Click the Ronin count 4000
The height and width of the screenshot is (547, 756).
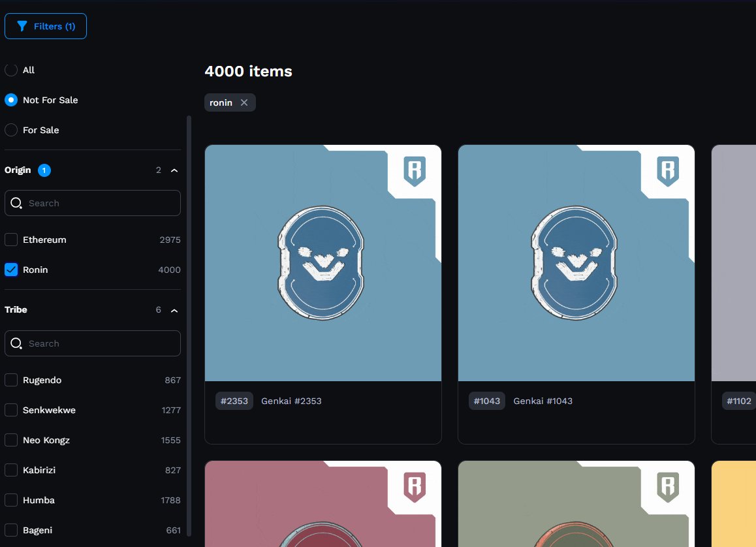point(169,270)
